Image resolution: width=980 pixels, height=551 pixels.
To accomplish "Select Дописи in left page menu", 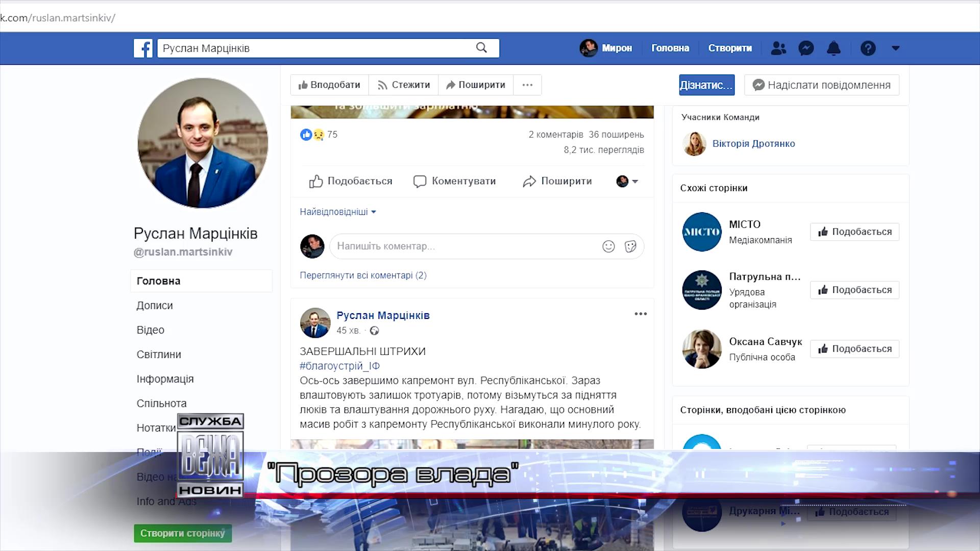I will (x=155, y=306).
